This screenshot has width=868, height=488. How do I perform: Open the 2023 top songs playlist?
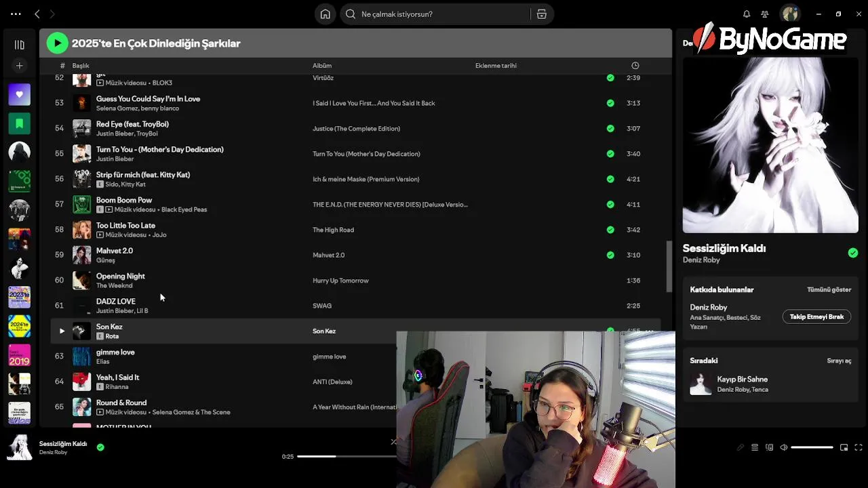pos(19,297)
